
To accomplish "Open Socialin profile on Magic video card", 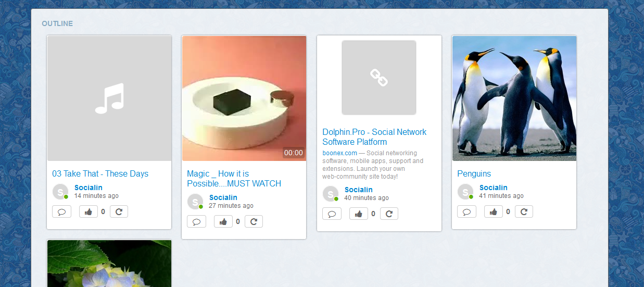I will 223,197.
